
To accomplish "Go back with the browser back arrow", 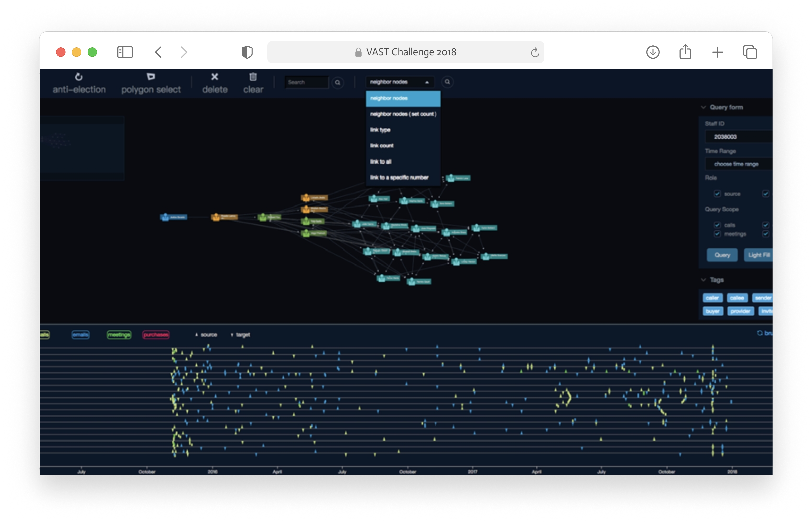I will coord(158,52).
